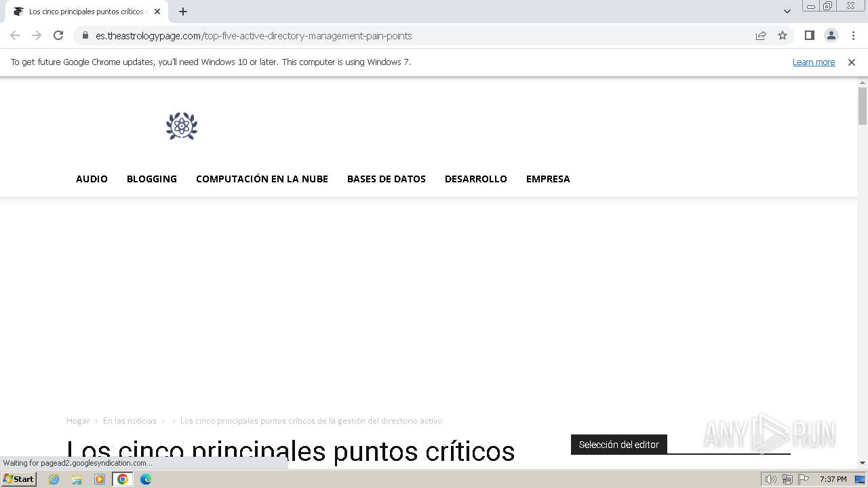Click the scrollbar down arrow
868x488 pixels.
pyautogui.click(x=863, y=463)
